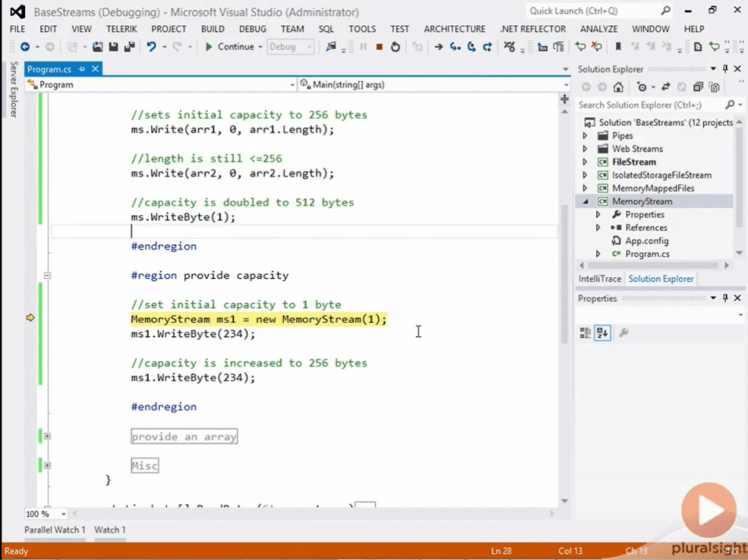This screenshot has height=560, width=748.
Task: Open the Server Explorer side tab
Action: (14, 89)
